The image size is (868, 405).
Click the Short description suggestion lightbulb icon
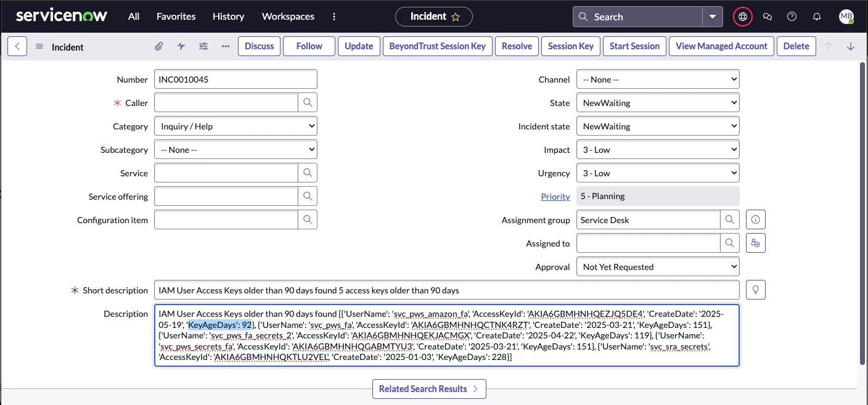[756, 290]
